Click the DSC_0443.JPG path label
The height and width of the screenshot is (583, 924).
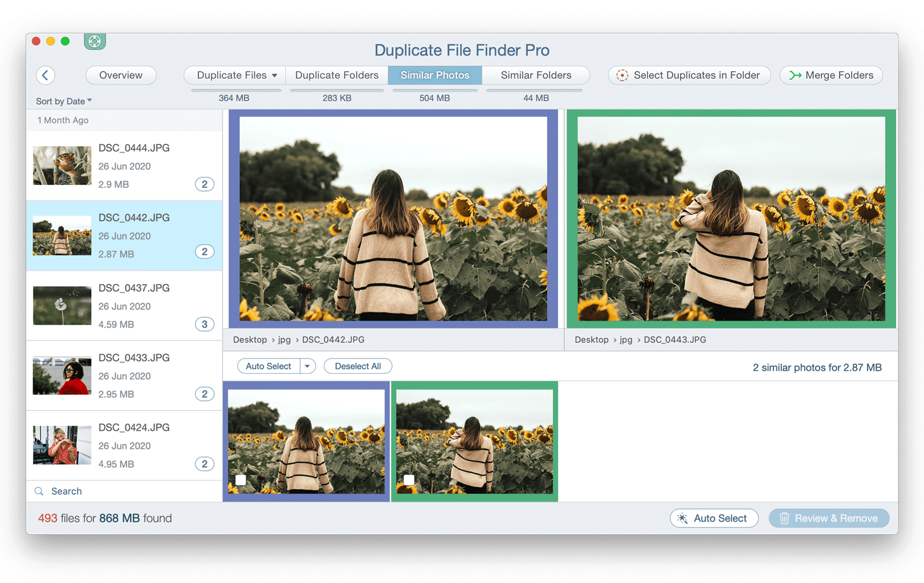(675, 340)
